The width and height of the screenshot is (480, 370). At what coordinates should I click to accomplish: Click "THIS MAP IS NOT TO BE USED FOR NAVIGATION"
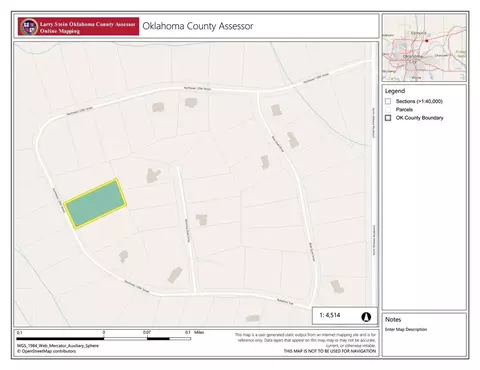tap(330, 351)
